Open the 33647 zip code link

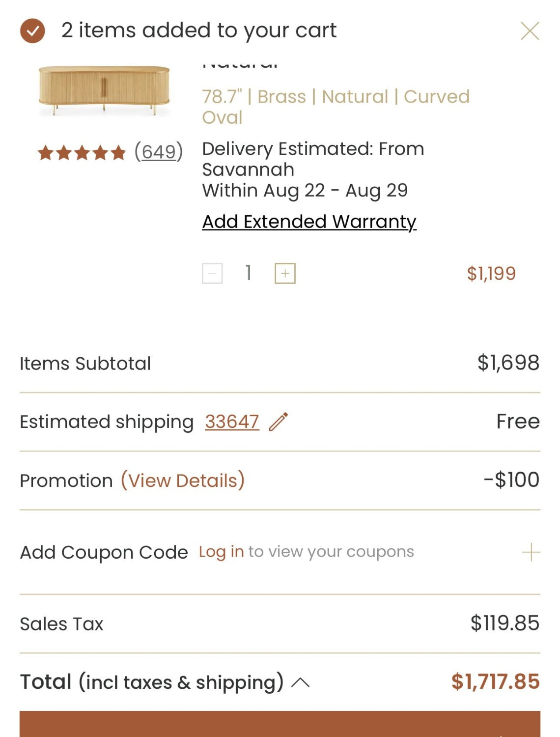(x=232, y=422)
